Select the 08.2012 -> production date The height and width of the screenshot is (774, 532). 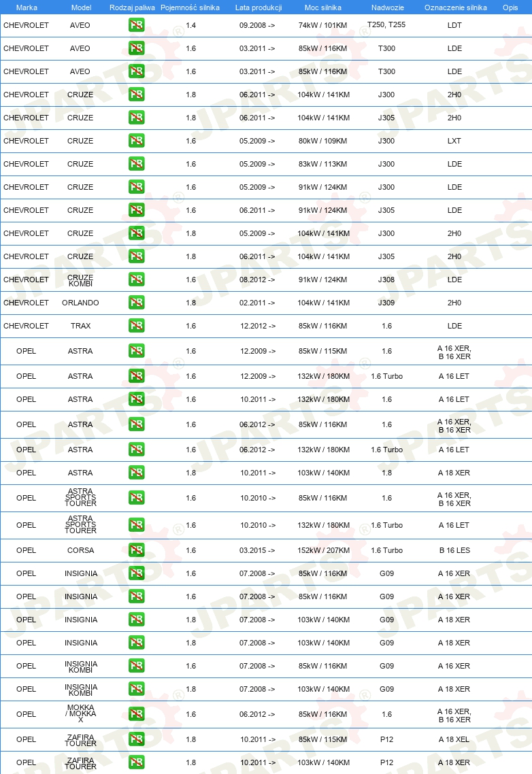coord(257,280)
